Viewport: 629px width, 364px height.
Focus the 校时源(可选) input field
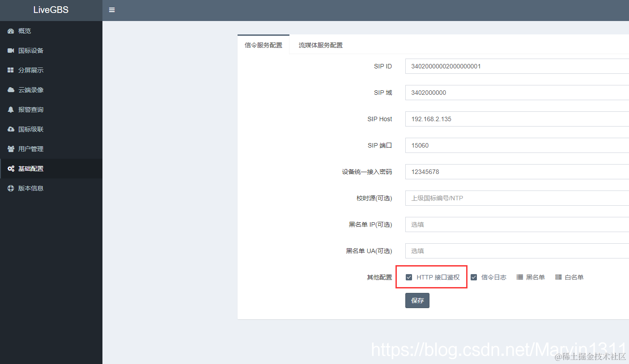click(x=517, y=198)
